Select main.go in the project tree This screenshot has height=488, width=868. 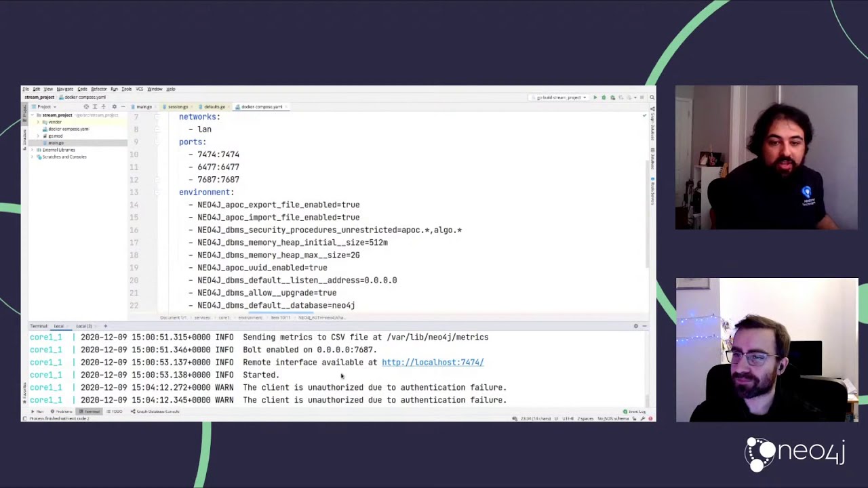coord(56,143)
